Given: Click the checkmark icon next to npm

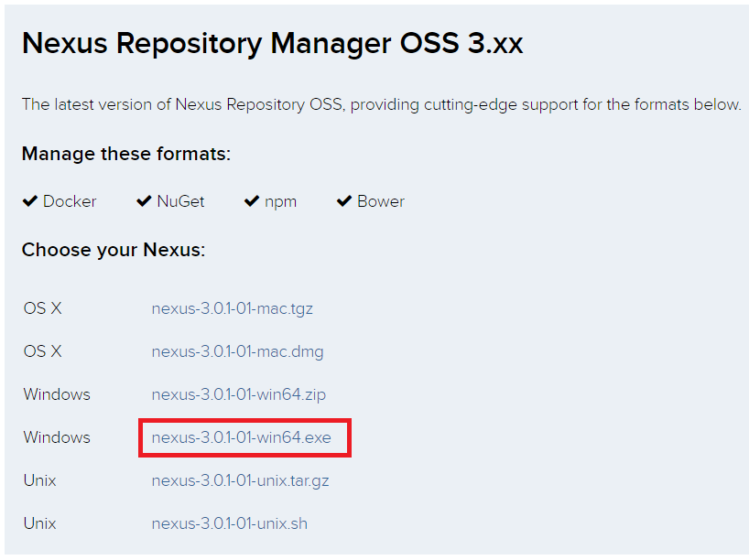Looking at the screenshot, I should pos(252,200).
